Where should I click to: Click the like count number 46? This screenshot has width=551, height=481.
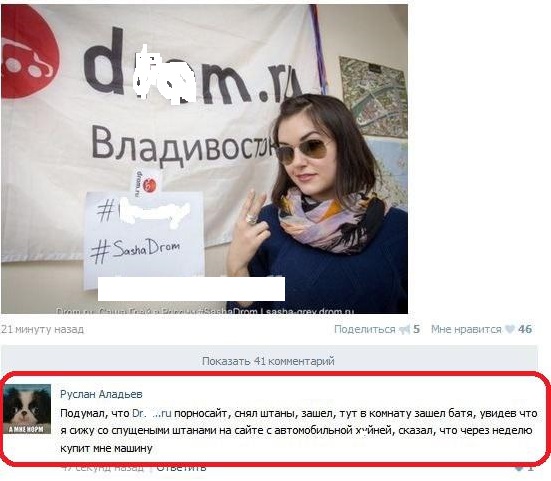(x=525, y=329)
